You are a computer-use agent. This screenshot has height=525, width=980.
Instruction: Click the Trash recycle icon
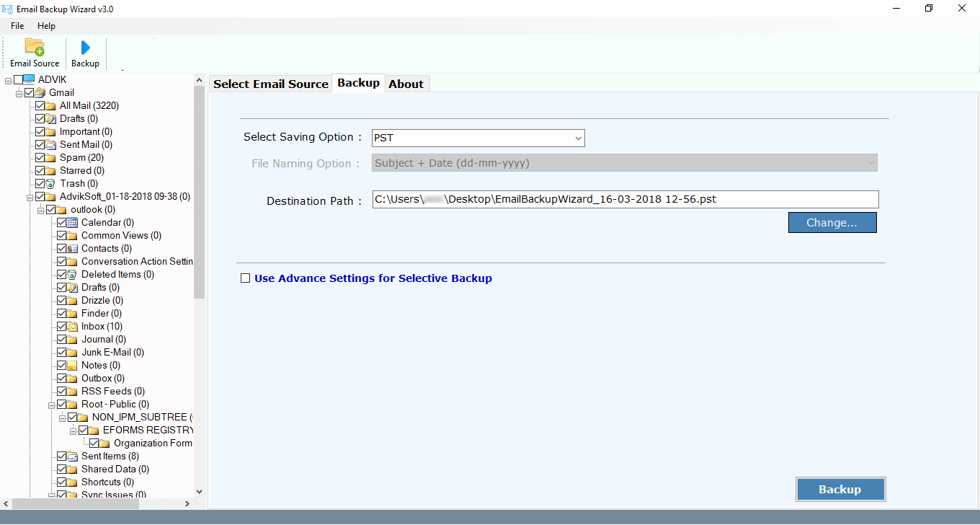click(50, 183)
